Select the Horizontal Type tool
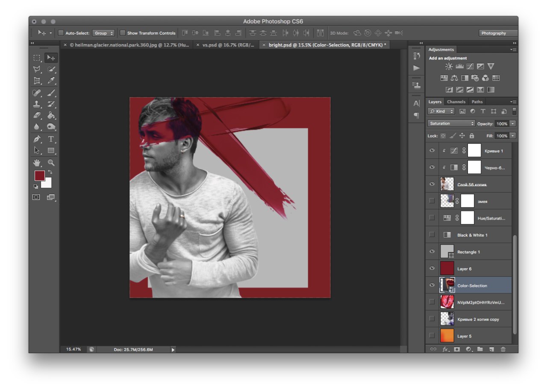Screen dimensions: 547x392 [x=51, y=139]
